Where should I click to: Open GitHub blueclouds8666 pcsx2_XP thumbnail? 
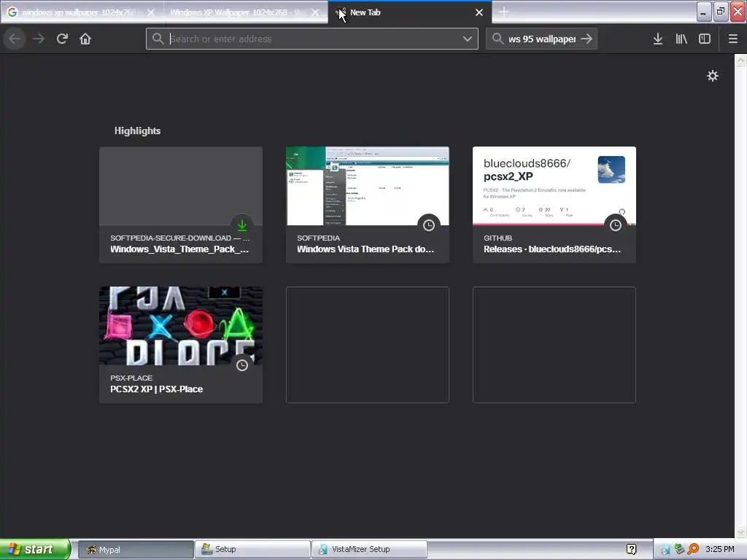(554, 186)
